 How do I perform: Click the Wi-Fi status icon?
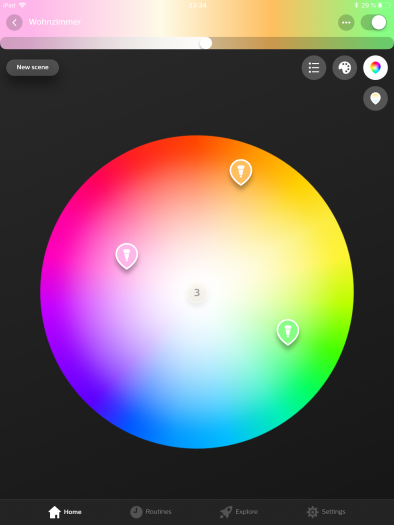point(22,5)
